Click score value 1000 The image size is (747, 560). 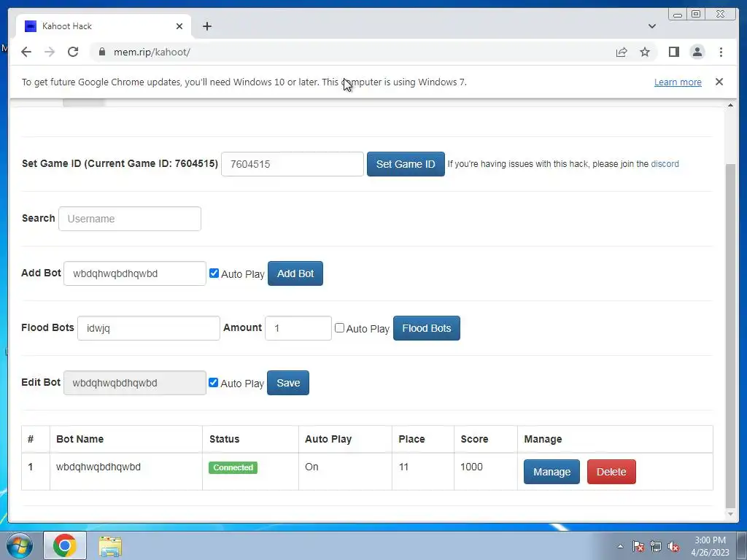point(471,467)
